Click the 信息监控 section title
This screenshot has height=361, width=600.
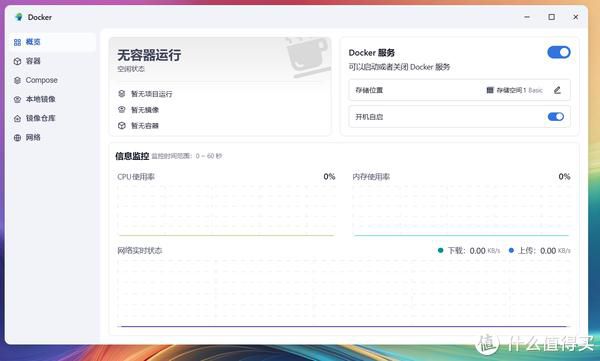pyautogui.click(x=132, y=156)
